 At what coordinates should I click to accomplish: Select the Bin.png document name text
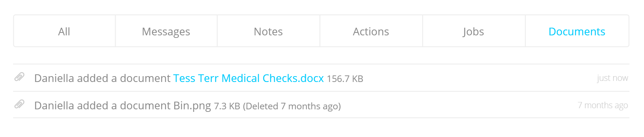192,106
